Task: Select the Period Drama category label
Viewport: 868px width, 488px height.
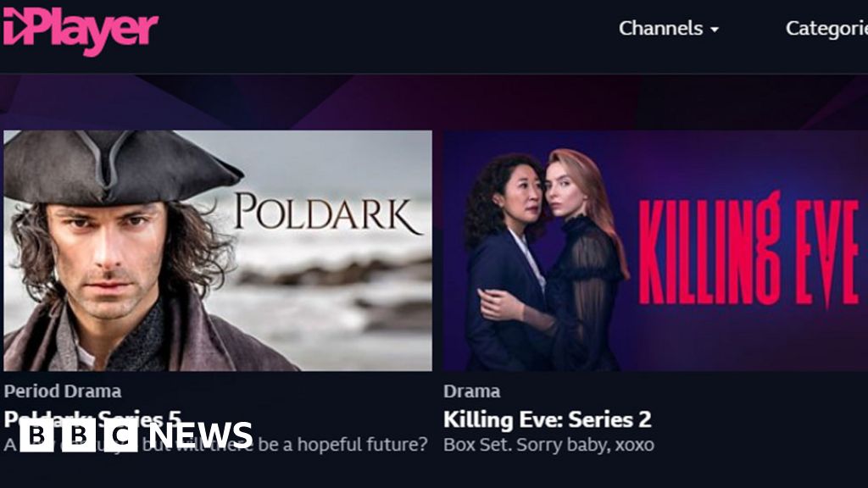Action: point(63,391)
